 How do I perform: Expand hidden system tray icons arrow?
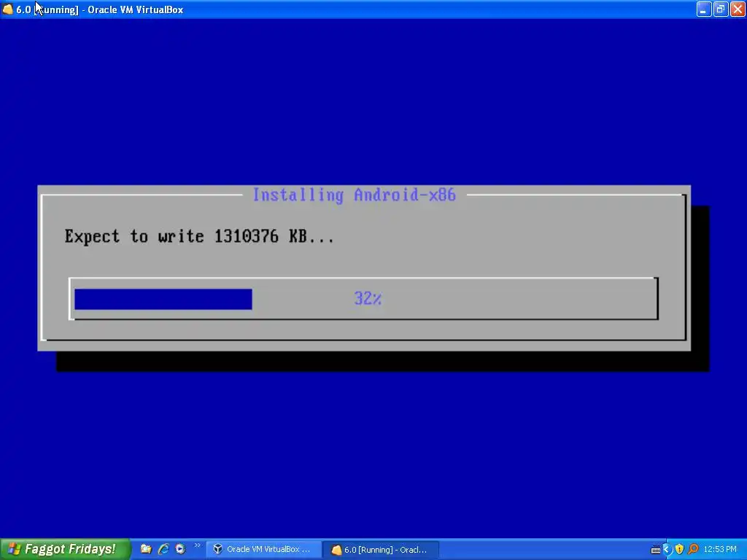(667, 550)
